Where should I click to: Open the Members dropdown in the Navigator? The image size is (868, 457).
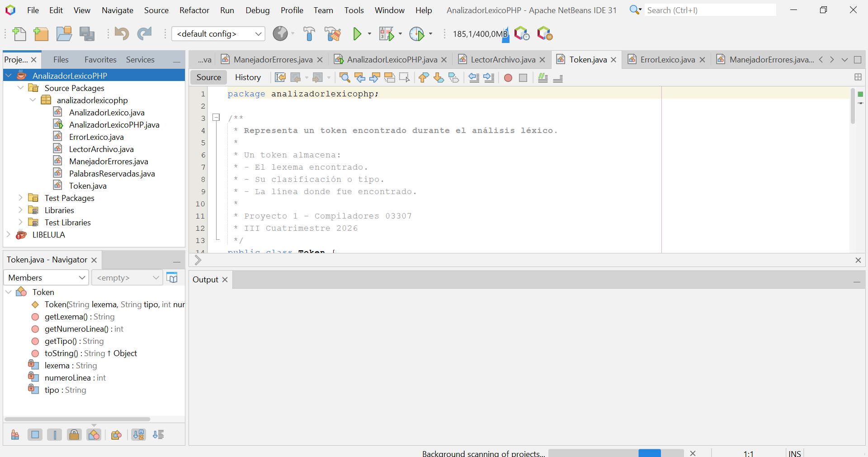pyautogui.click(x=46, y=278)
